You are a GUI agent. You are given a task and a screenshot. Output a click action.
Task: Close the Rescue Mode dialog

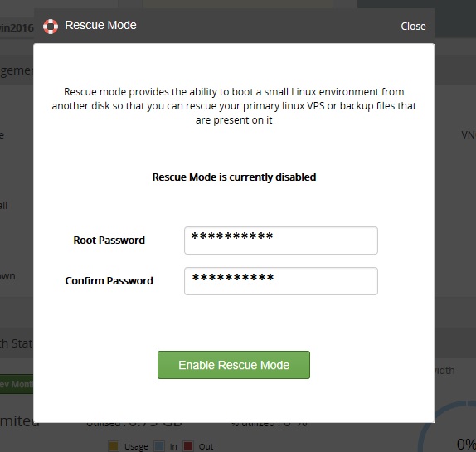(x=413, y=27)
